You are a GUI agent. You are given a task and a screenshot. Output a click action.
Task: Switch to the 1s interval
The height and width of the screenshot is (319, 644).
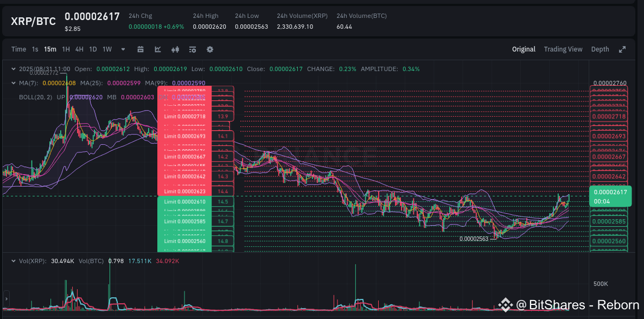(35, 49)
